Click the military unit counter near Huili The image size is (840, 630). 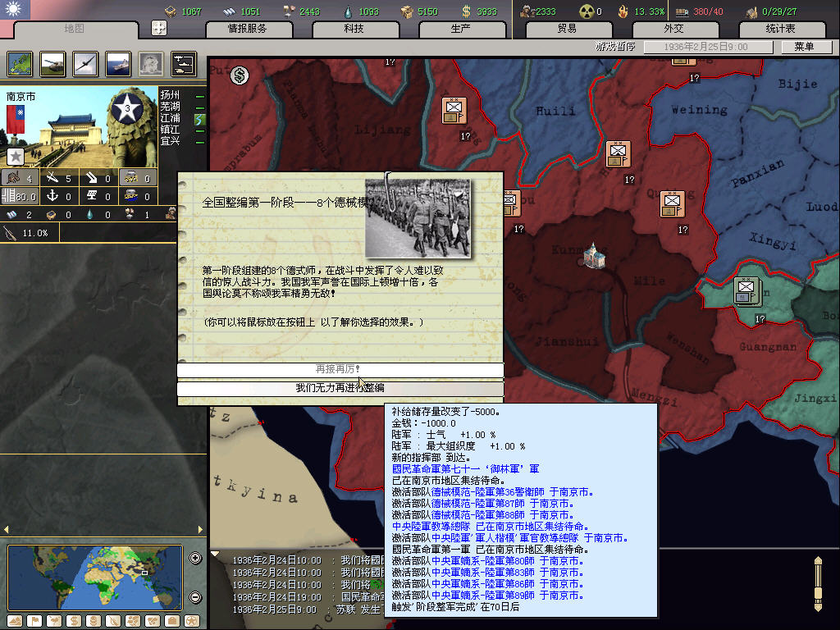(454, 111)
